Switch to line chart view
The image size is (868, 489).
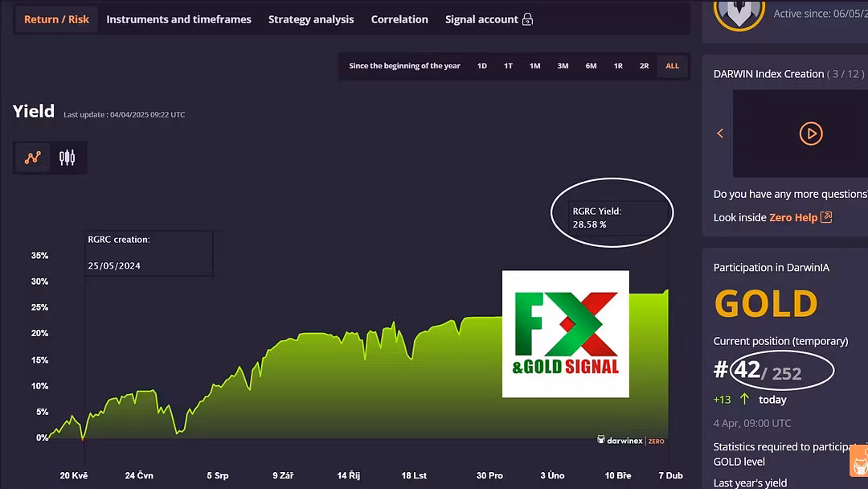[33, 158]
